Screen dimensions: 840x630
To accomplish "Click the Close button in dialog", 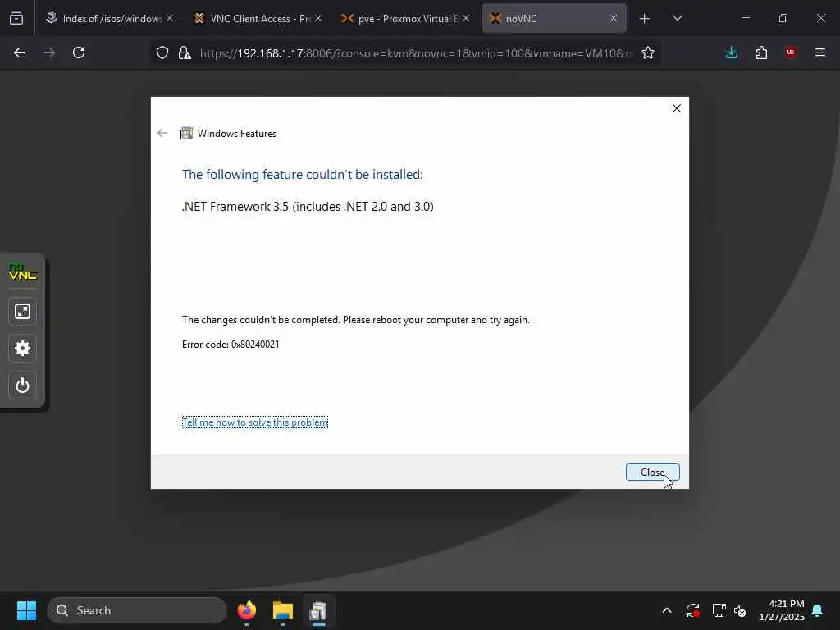I will (x=652, y=472).
